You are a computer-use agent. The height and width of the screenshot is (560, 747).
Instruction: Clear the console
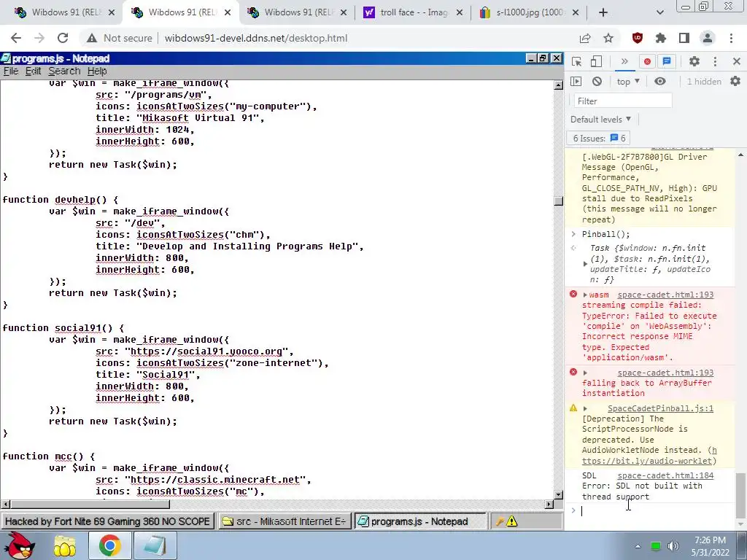(597, 82)
